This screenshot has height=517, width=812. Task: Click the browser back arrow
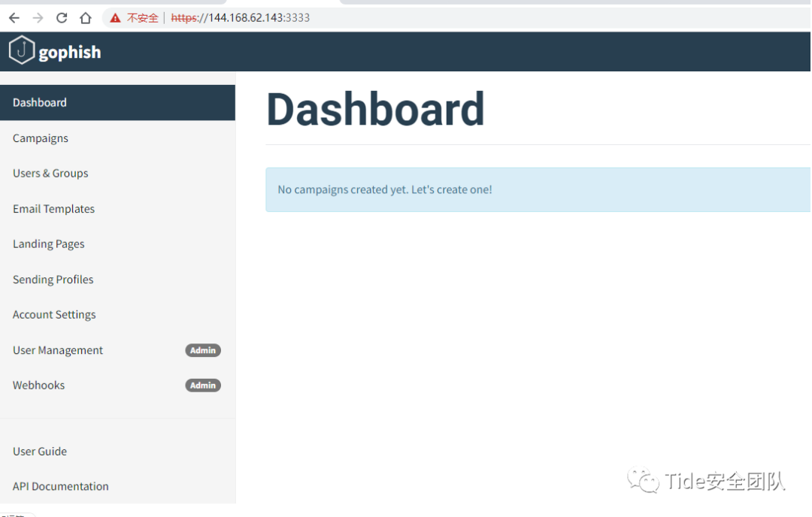tap(14, 18)
